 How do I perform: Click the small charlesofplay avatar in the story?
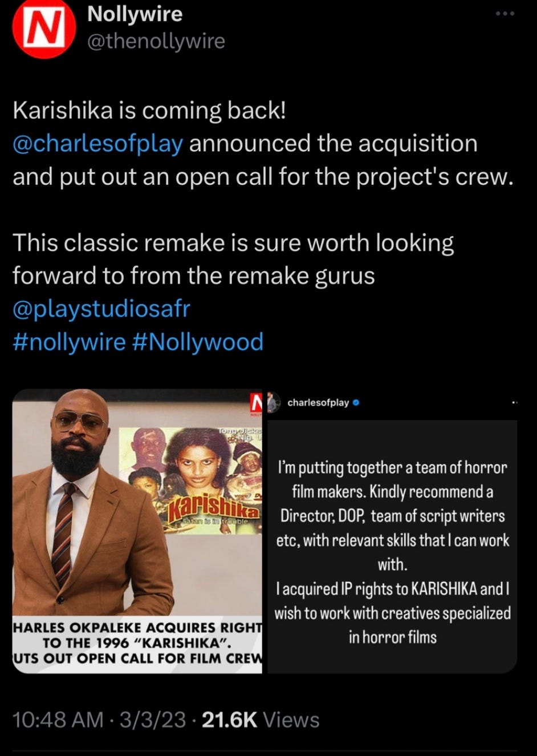(x=274, y=402)
